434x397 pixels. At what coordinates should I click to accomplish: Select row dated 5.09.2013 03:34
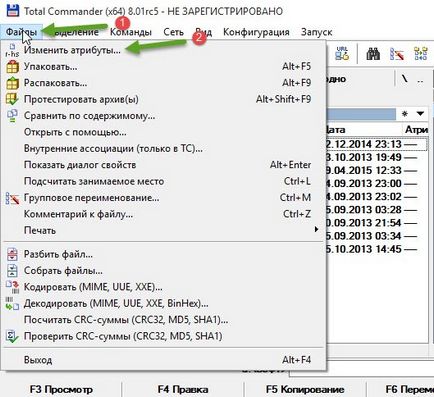[x=377, y=236]
